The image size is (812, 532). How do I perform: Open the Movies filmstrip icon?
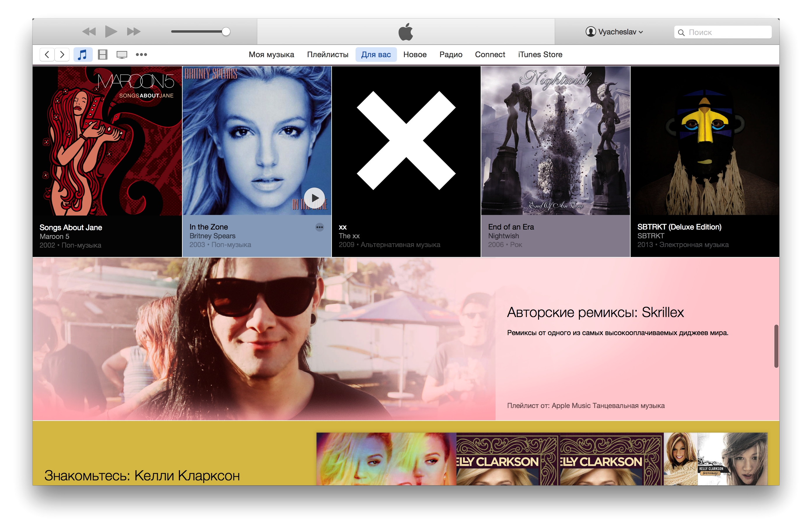click(102, 55)
